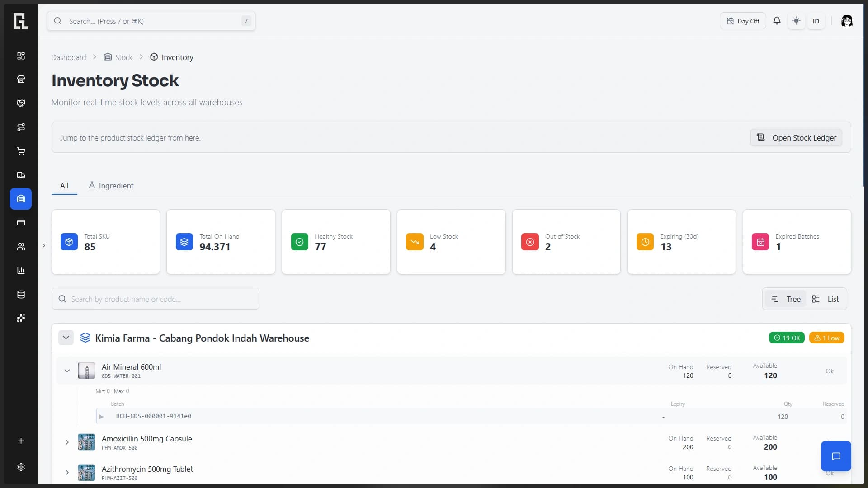
Task: Expand the sidebar with small arrow
Action: (x=44, y=246)
